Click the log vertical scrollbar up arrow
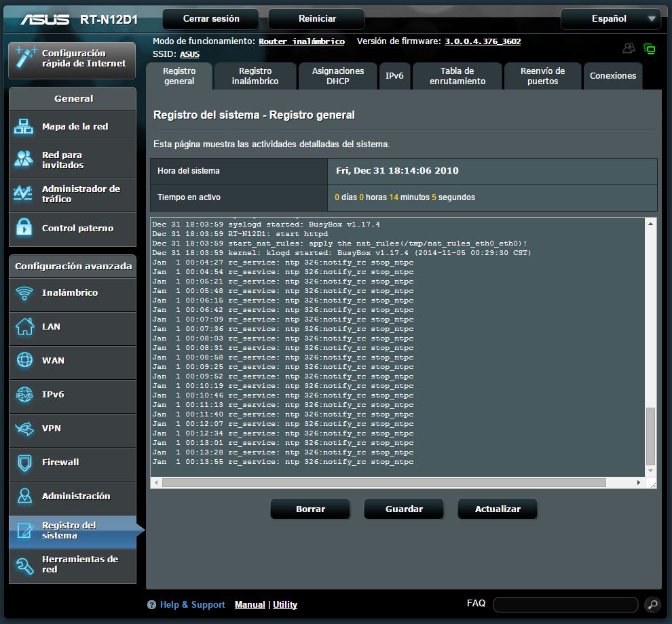This screenshot has width=672, height=624. pyautogui.click(x=651, y=224)
